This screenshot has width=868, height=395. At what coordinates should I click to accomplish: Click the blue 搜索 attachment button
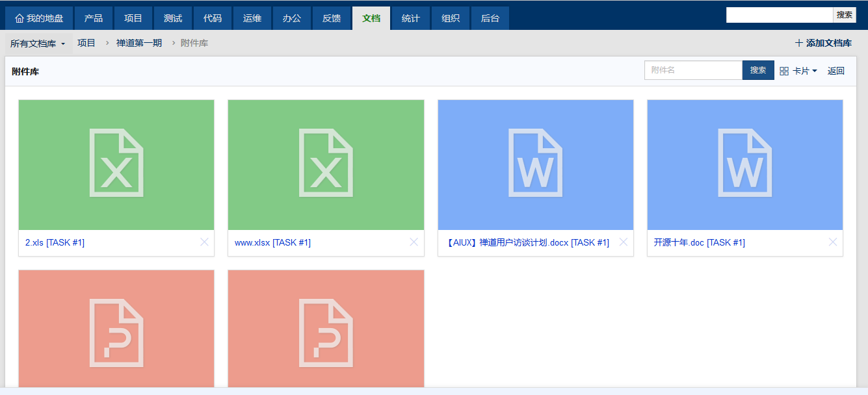[x=758, y=70]
